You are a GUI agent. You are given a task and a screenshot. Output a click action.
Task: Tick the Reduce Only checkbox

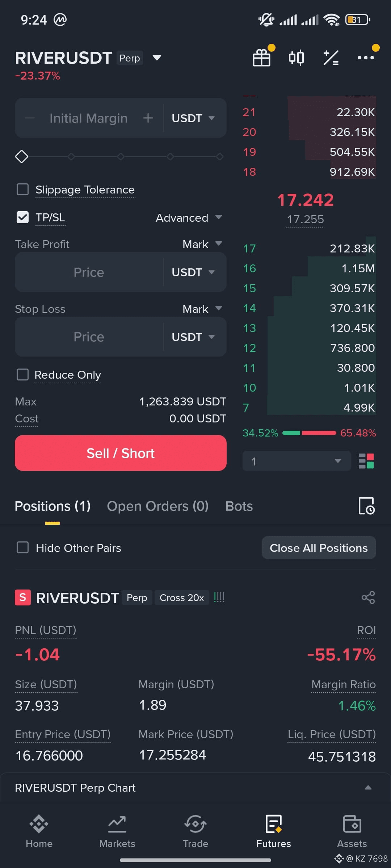(x=23, y=375)
